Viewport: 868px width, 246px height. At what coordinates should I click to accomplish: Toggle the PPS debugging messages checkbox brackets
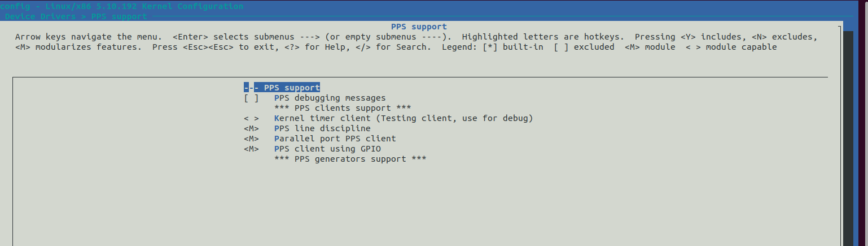[251, 98]
